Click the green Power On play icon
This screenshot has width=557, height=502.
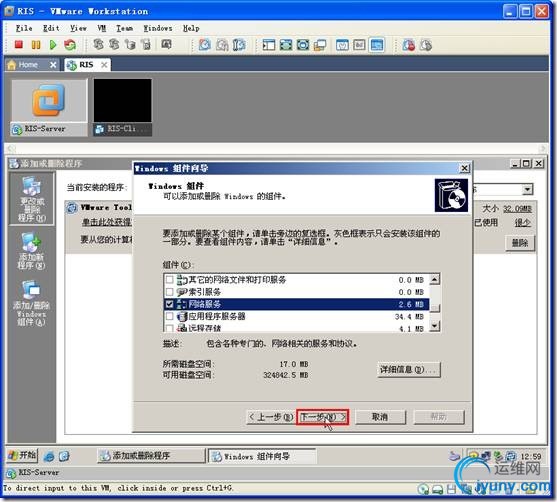tap(53, 44)
